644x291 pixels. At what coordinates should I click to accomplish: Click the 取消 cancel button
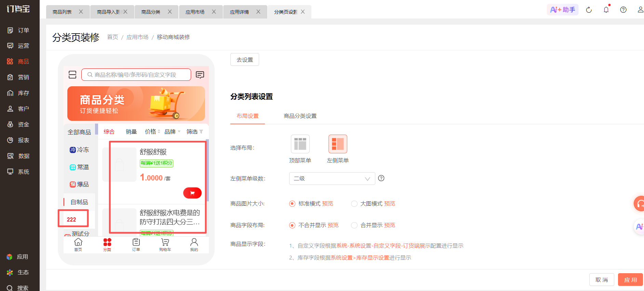pos(602,280)
